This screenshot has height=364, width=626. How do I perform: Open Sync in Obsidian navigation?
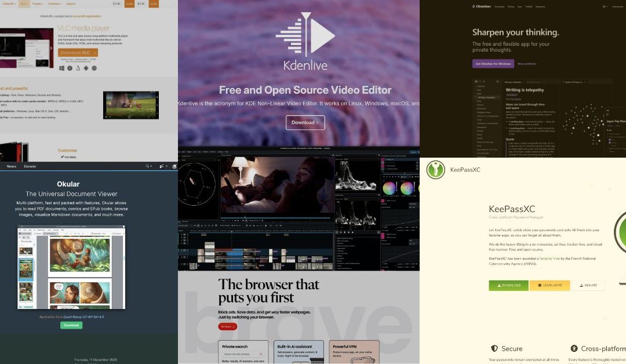pos(520,7)
